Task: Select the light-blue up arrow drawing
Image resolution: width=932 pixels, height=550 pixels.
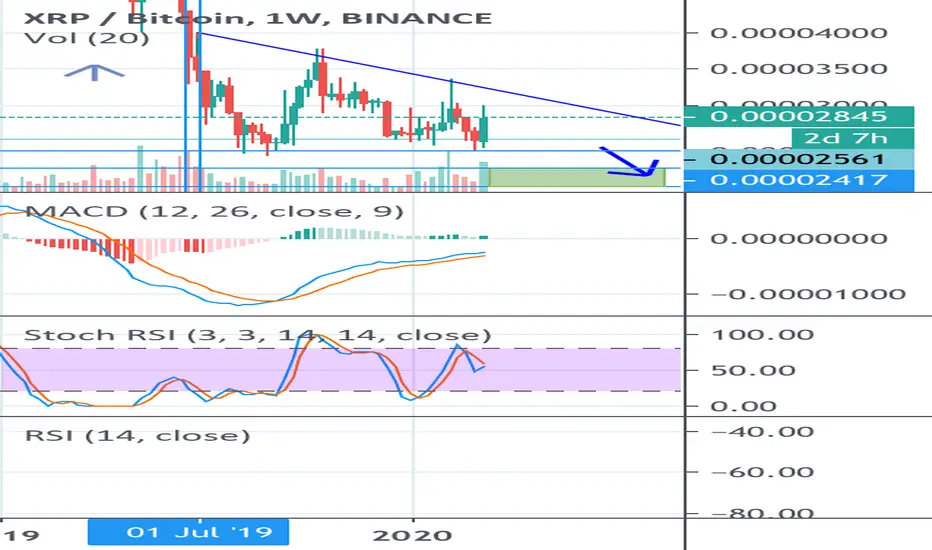Action: point(95,72)
